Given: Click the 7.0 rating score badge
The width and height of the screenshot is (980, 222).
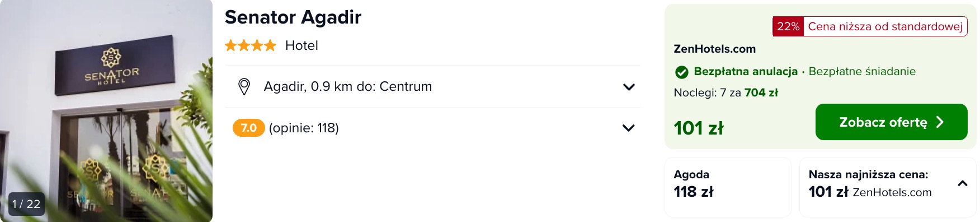Looking at the screenshot, I should pyautogui.click(x=248, y=128).
